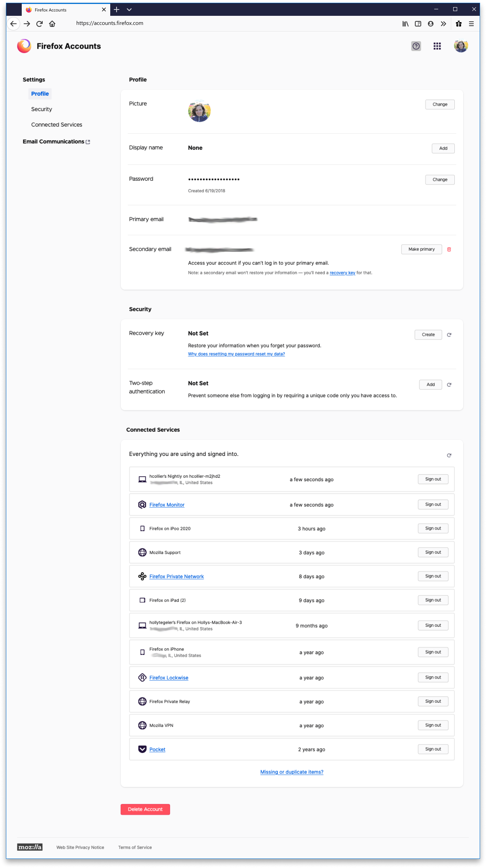The width and height of the screenshot is (486, 868).
Task: Sign out of Firefox Monitor
Action: pyautogui.click(x=433, y=505)
